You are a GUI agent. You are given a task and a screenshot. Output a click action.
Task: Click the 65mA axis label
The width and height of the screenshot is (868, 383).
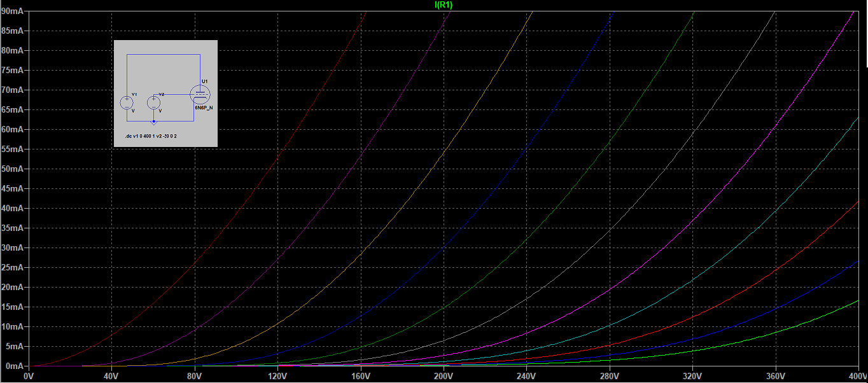(x=12, y=109)
